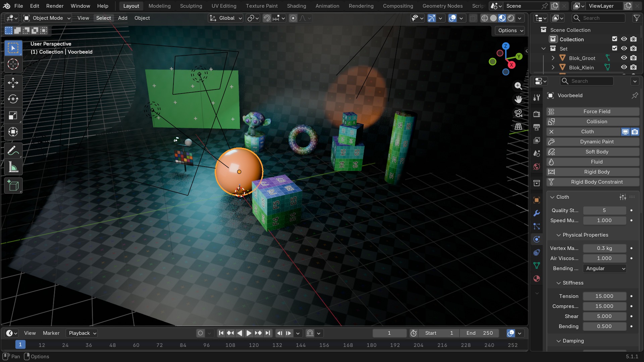
Task: Uncheck the Collection exclude checkbox
Action: pyautogui.click(x=614, y=39)
